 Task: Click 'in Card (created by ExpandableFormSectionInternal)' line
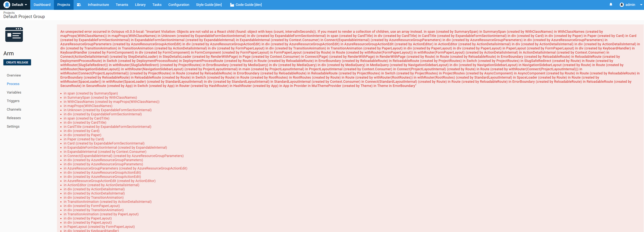[104, 143]
